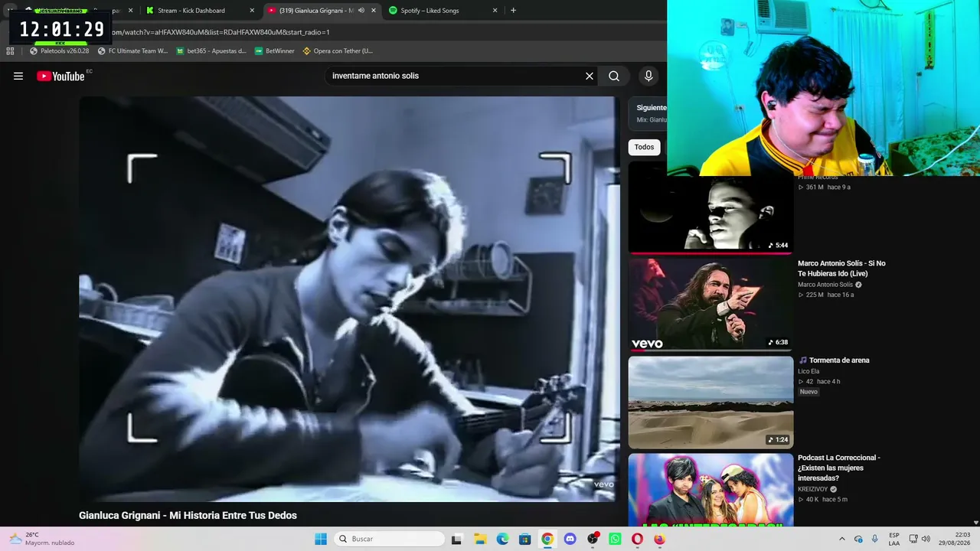Screen dimensions: 980x551
Task: Switch to Google Chrome in the taskbar
Action: [547, 539]
